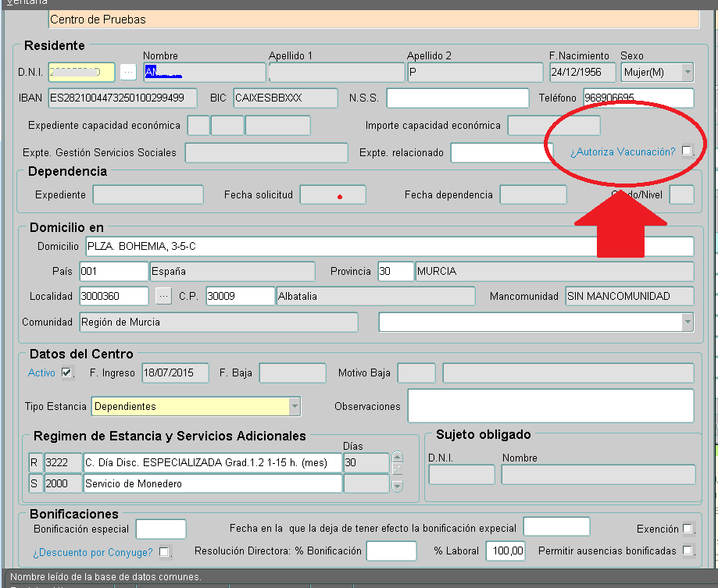Click the N.S.S. input field
718x588 pixels.
(457, 98)
